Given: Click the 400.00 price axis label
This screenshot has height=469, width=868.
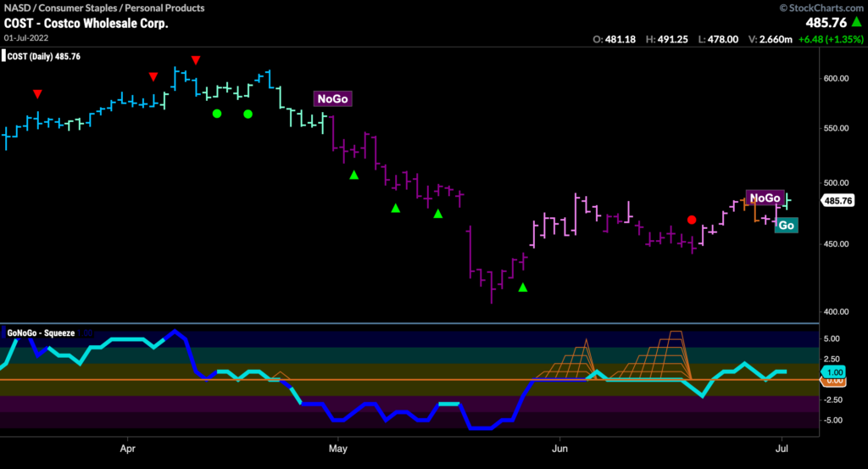Looking at the screenshot, I should point(836,312).
